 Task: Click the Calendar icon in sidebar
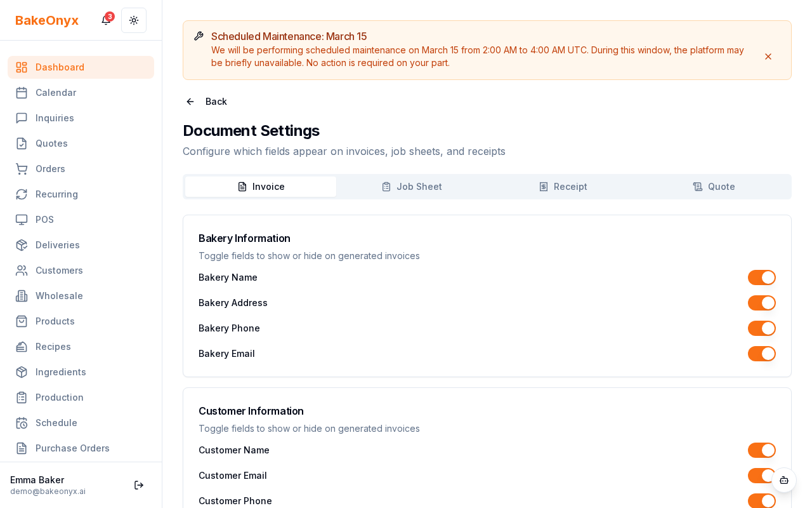[22, 93]
